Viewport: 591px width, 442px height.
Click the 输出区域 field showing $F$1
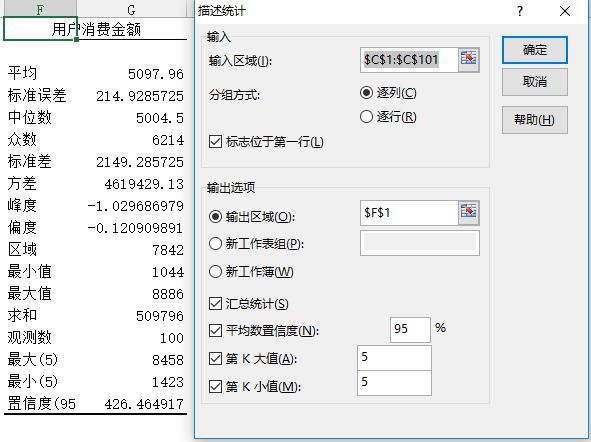(x=409, y=213)
